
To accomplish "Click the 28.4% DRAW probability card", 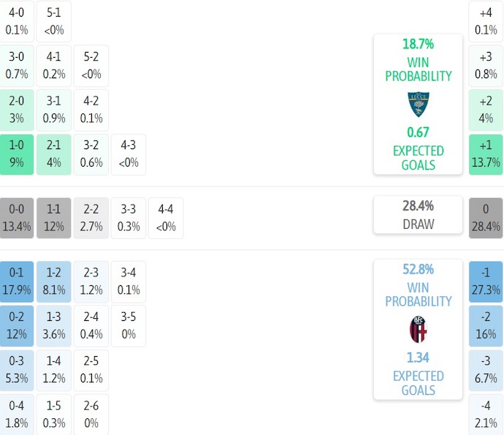I will 418,215.
